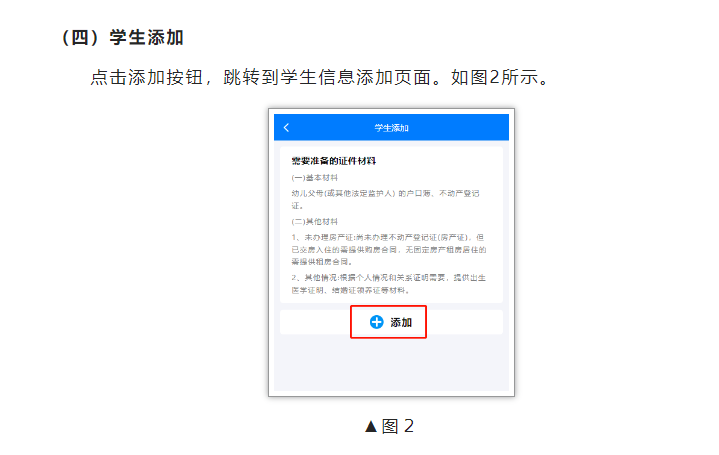Select the (一)基本材料 section label
Viewport: 719px width, 455px height.
click(315, 178)
